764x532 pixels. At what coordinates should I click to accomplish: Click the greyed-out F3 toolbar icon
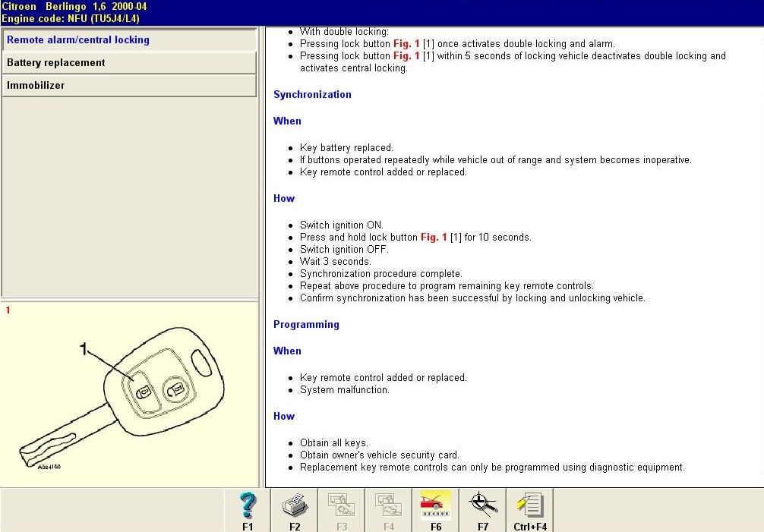342,510
